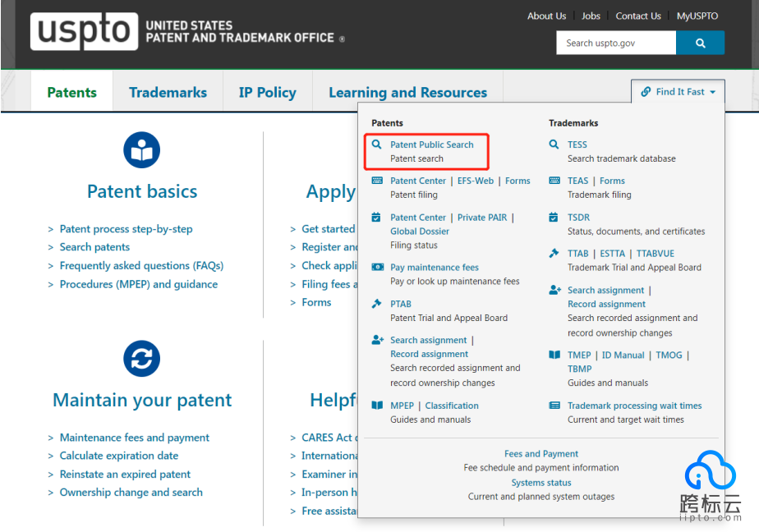Viewport: 759px width, 532px height.
Task: Open Reinstate an expired patent link
Action: (125, 475)
